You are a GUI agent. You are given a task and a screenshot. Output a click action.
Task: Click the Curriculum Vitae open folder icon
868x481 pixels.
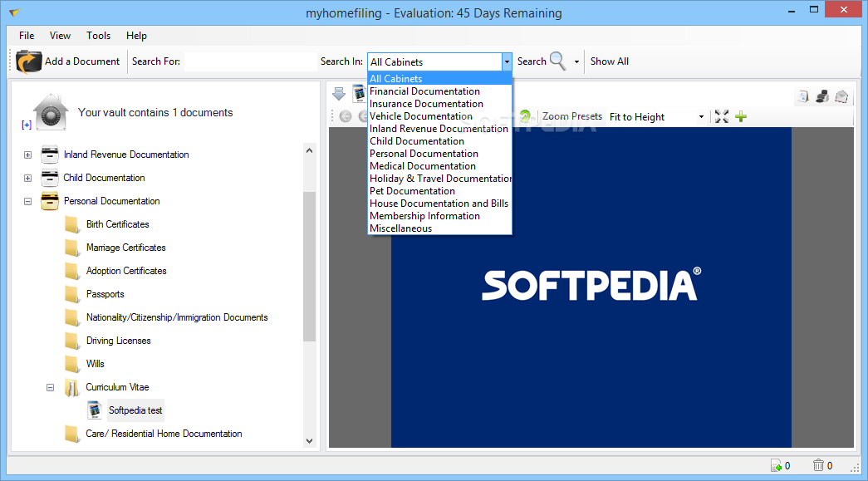[x=72, y=387]
